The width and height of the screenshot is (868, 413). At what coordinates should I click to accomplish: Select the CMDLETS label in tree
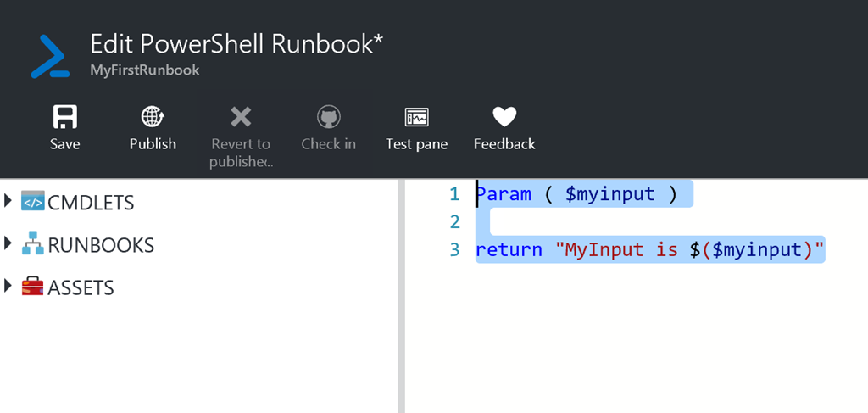tap(91, 204)
